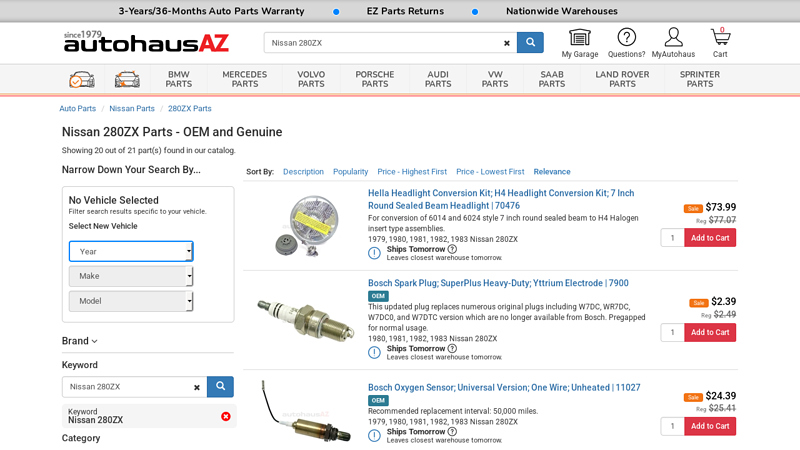Image resolution: width=800 pixels, height=450 pixels.
Task: Click the EZ Parts Returns banner text
Action: [x=405, y=11]
